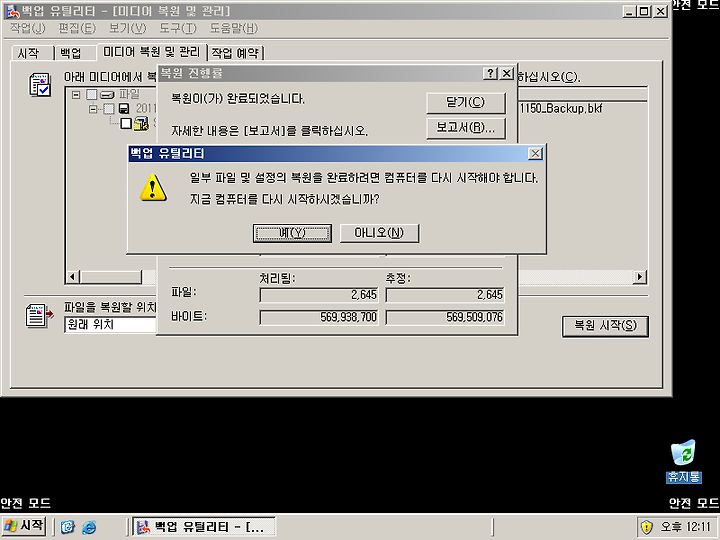Click the right arrow of horizontal scrollbar
720x540 pixels.
coord(640,277)
